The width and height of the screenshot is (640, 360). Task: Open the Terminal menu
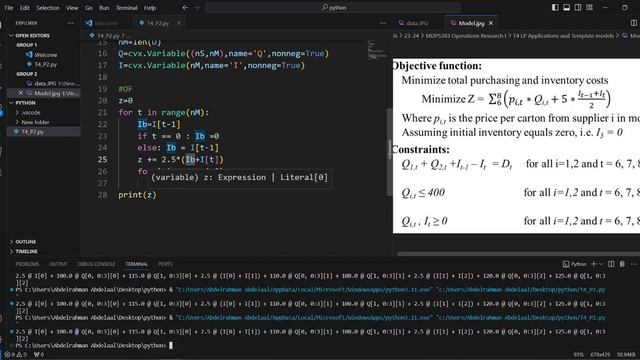tap(127, 8)
